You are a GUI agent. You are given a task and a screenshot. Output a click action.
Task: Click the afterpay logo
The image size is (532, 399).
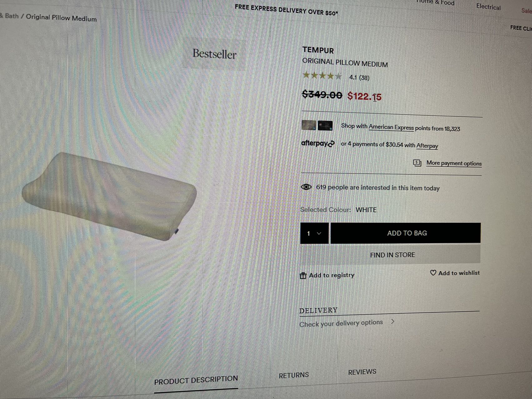tap(318, 144)
